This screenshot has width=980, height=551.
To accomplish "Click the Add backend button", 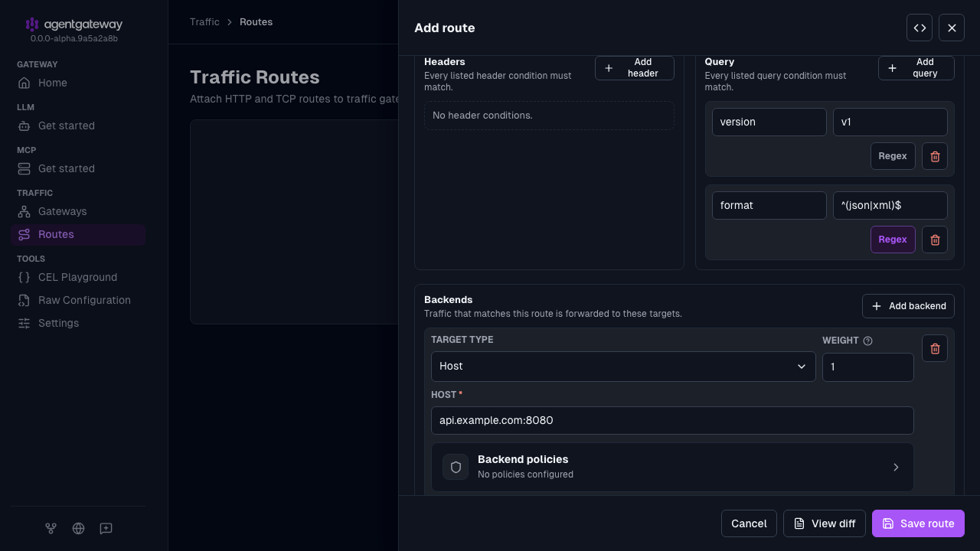I will coord(908,306).
